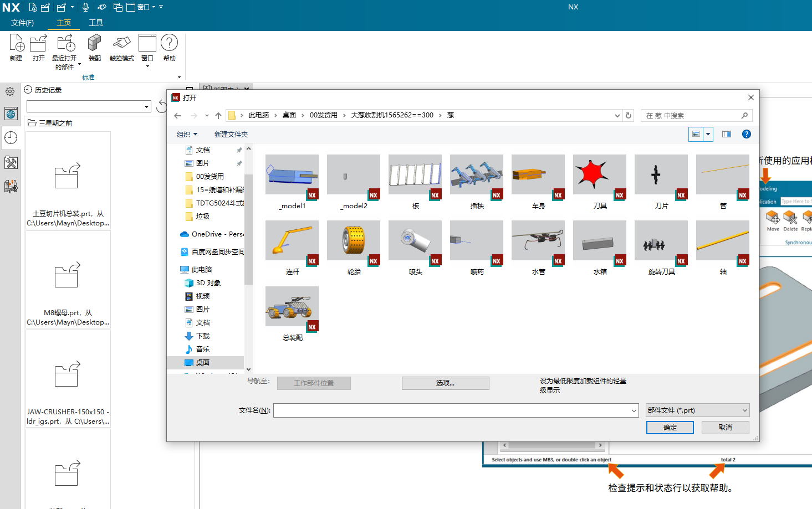Expand the file name history dropdown

click(634, 410)
